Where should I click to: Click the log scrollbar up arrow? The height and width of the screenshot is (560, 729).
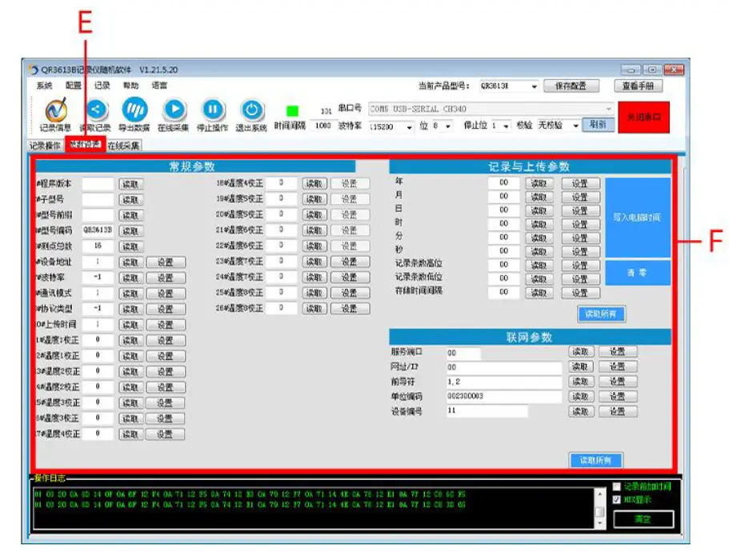click(x=599, y=494)
